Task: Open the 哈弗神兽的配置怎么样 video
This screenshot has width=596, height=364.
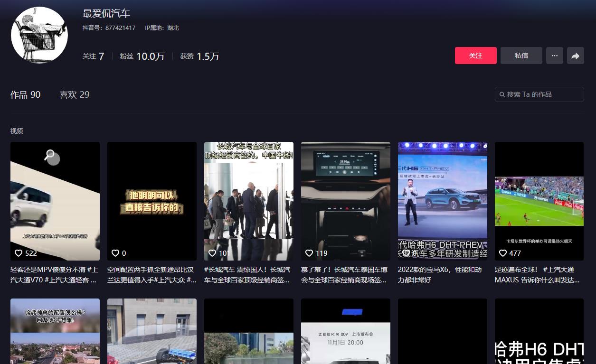Action: [x=55, y=331]
